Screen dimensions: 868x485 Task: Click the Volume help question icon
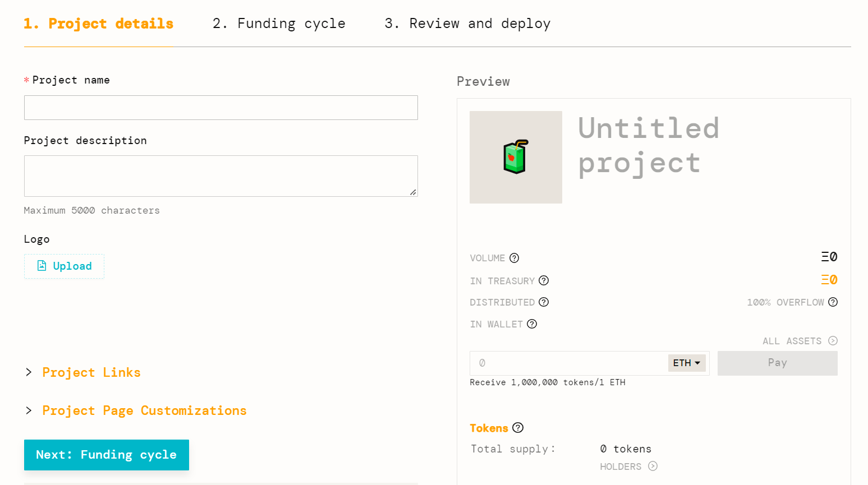click(514, 258)
